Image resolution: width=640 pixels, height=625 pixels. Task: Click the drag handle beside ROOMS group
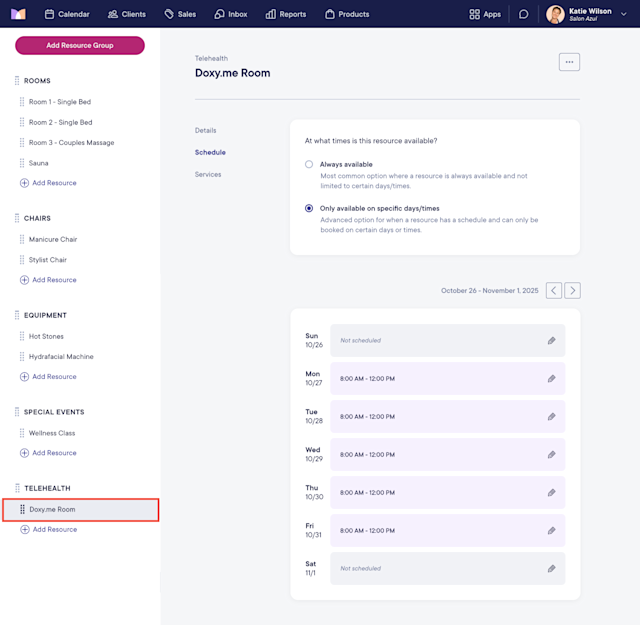tap(17, 81)
